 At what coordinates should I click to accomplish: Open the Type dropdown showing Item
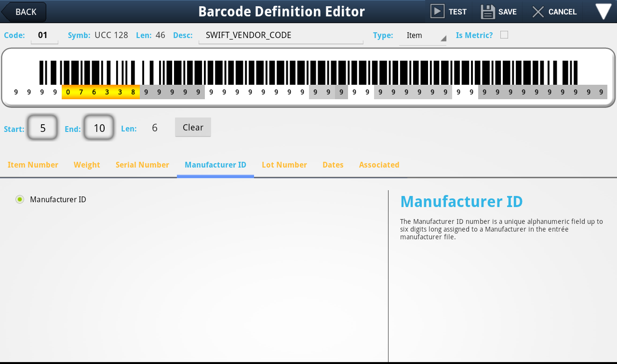coord(423,36)
